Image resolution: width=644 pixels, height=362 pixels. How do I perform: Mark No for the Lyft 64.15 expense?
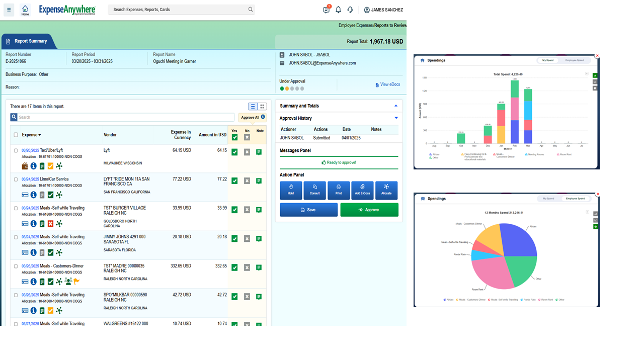pos(247,152)
